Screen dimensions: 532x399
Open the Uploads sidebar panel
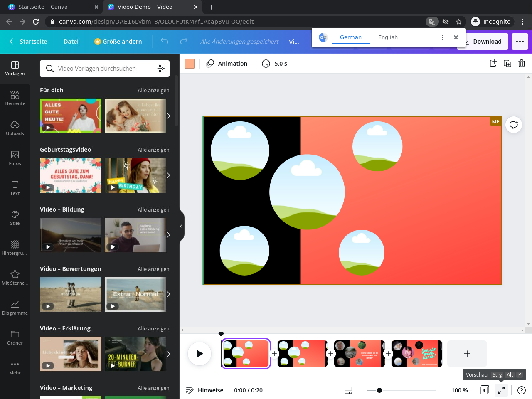pos(15,128)
